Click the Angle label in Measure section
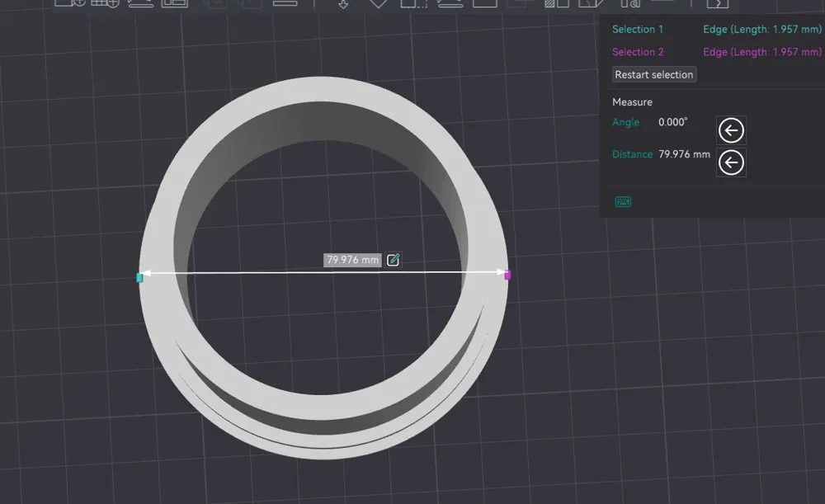Viewport: 825px width, 504px height. 625,123
